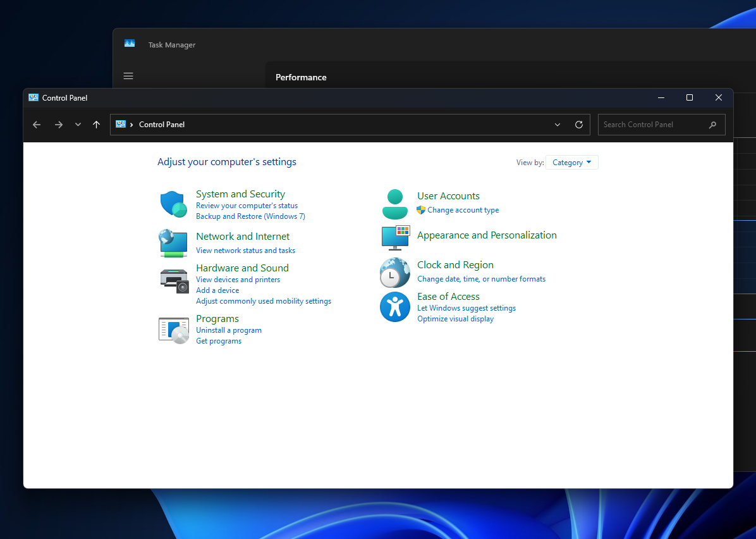Click the Control Panel breadcrumb in address bar
This screenshot has width=756, height=539.
162,125
